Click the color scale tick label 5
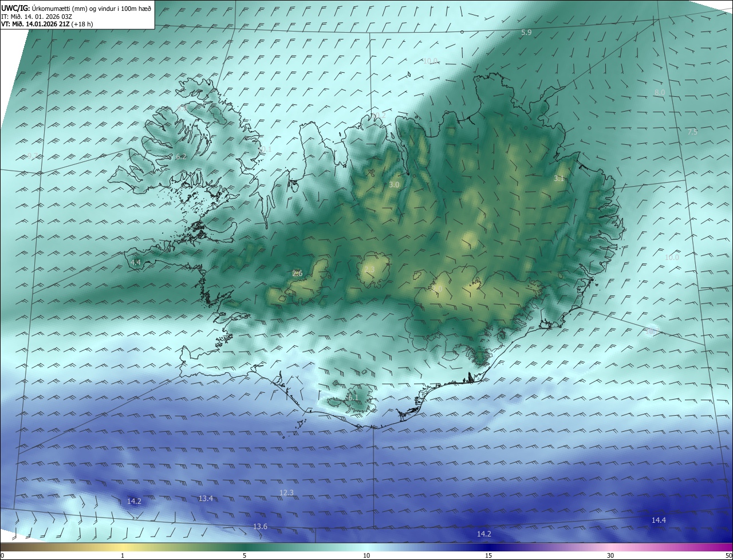733x560 pixels. pos(245,555)
